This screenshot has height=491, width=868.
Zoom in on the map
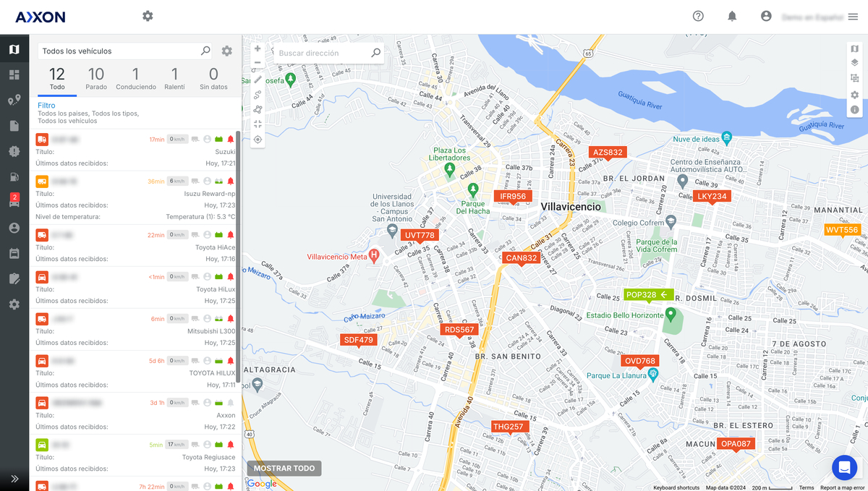pos(258,48)
